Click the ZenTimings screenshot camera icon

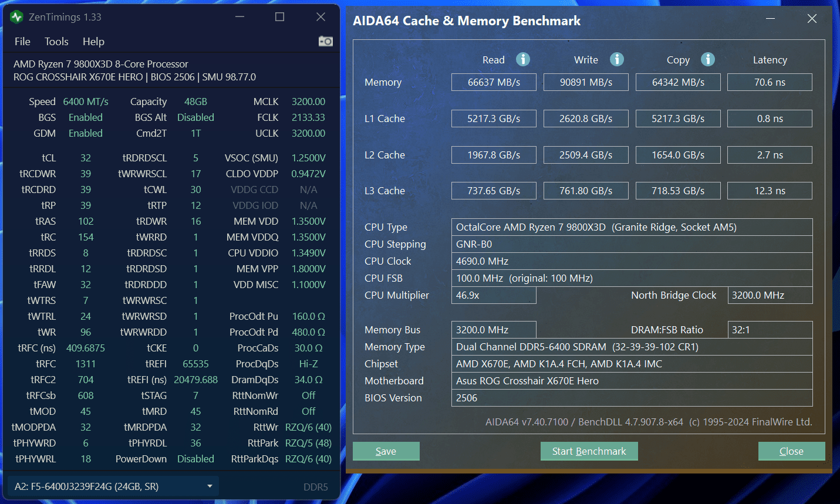point(326,41)
